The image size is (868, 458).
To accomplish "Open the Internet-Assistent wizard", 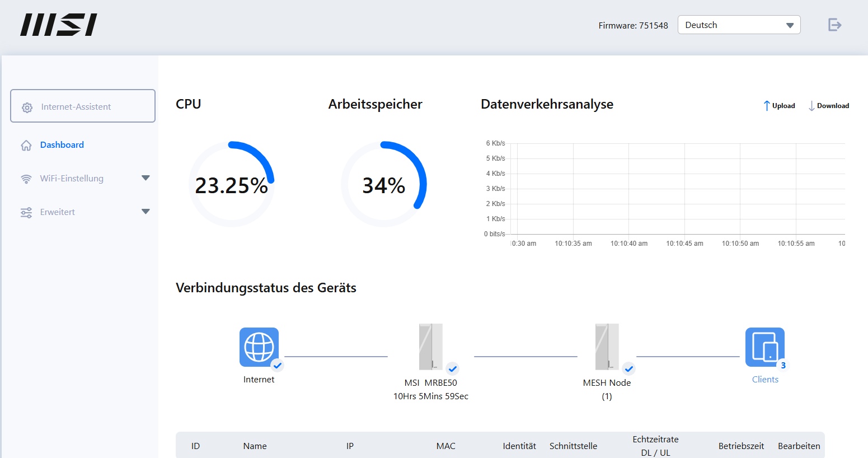I will point(83,106).
